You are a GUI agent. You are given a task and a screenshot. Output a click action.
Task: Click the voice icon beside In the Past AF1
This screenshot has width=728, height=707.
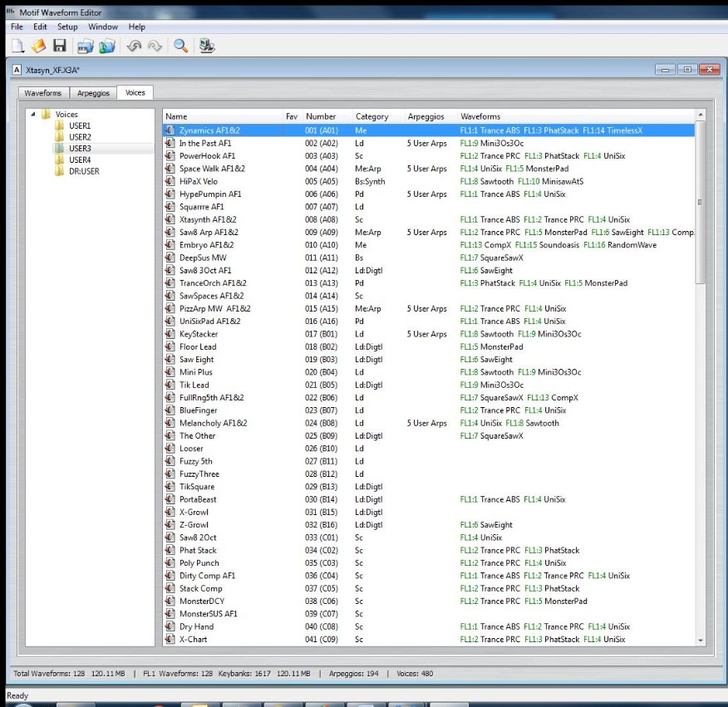pyautogui.click(x=170, y=143)
